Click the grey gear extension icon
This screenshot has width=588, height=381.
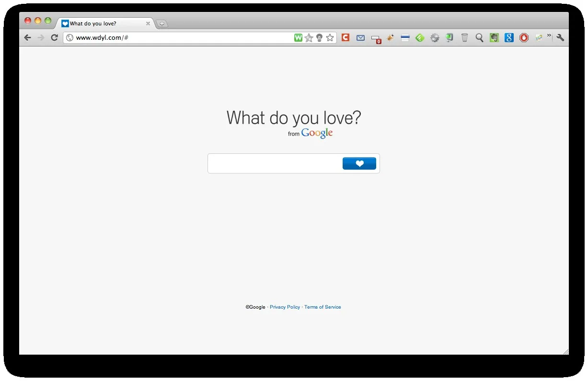point(435,38)
